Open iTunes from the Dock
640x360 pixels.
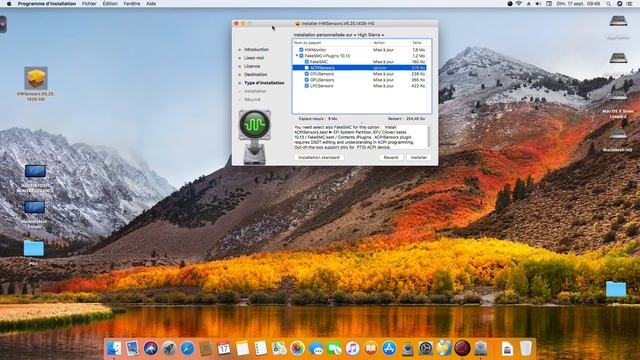click(x=352, y=348)
